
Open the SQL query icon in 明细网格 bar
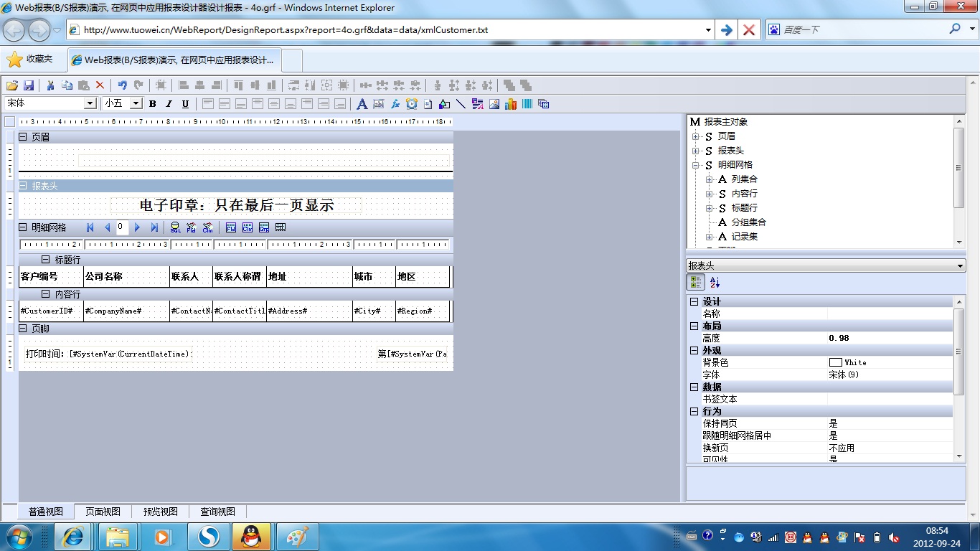pyautogui.click(x=175, y=227)
